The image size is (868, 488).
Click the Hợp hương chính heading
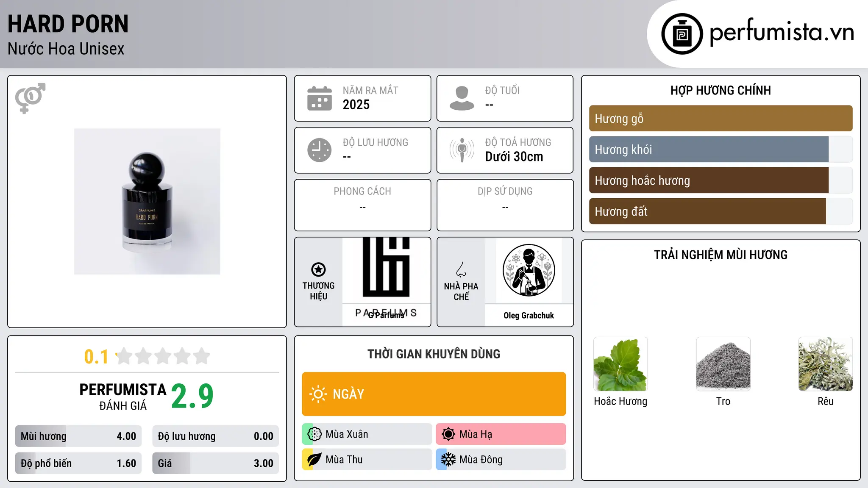[x=721, y=90]
